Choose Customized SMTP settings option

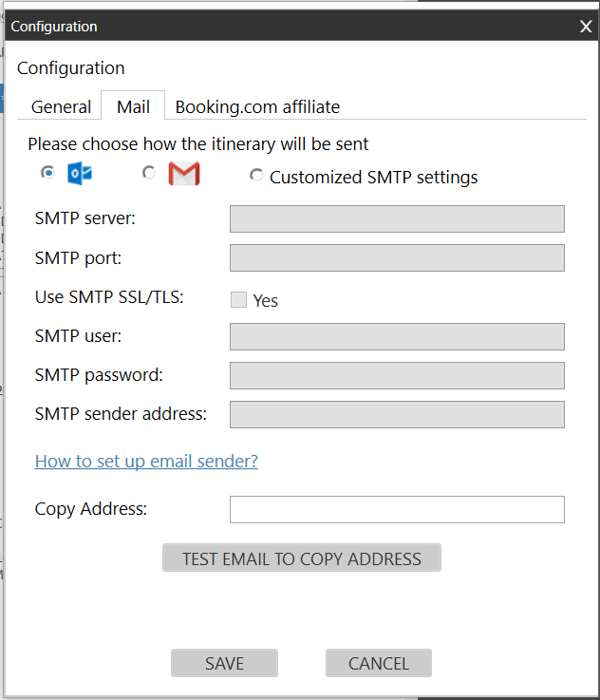click(x=256, y=176)
